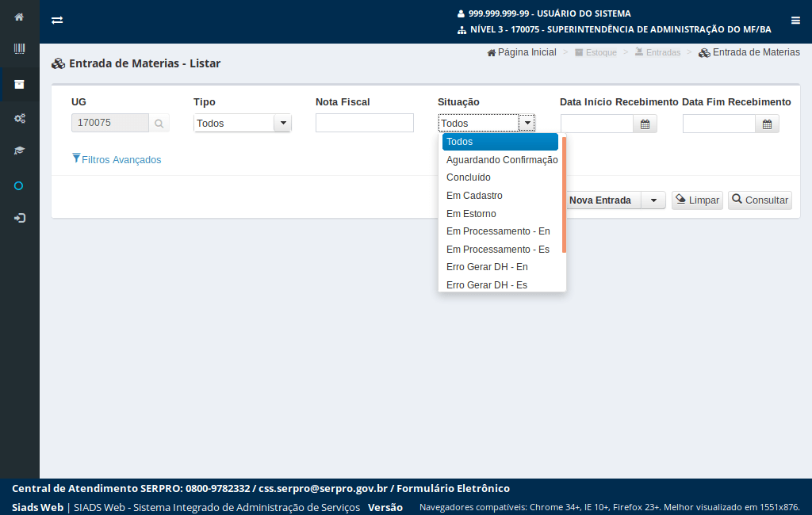
Task: Click the UG field showing 170075
Action: [x=110, y=123]
